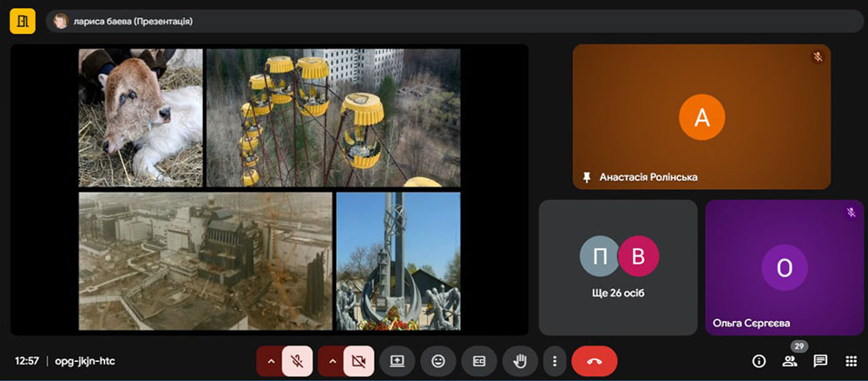Screen dimensions: 868x381
Task: Open meeting details info icon
Action: [759, 361]
